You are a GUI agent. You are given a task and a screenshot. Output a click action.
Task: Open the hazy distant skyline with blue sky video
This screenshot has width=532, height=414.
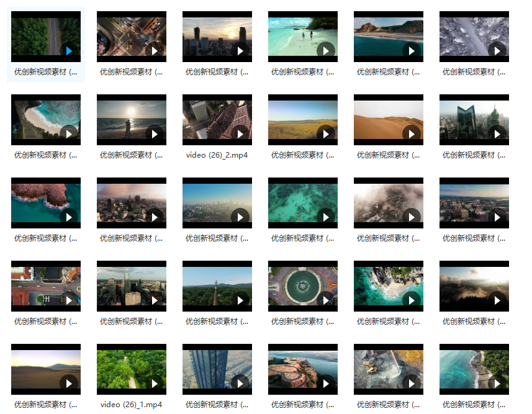[217, 203]
